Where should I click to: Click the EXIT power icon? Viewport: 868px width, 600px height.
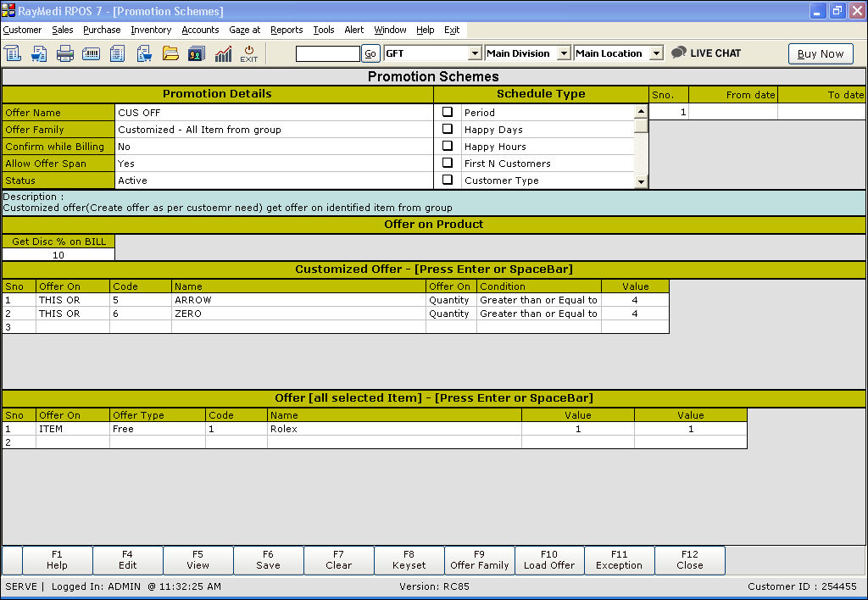click(249, 54)
